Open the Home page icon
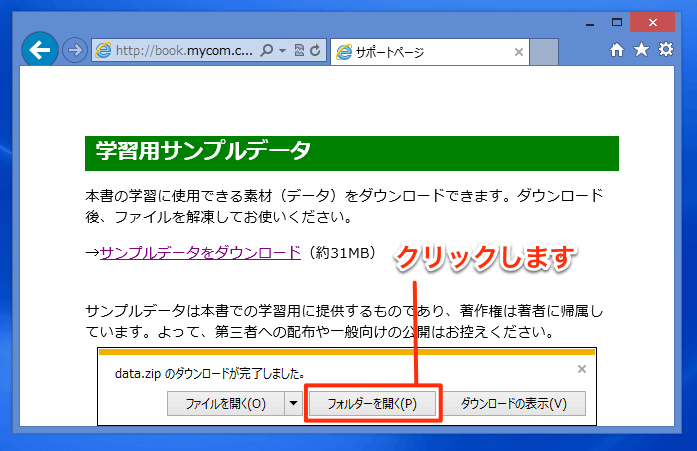Screen dimensions: 697x451 (617, 50)
